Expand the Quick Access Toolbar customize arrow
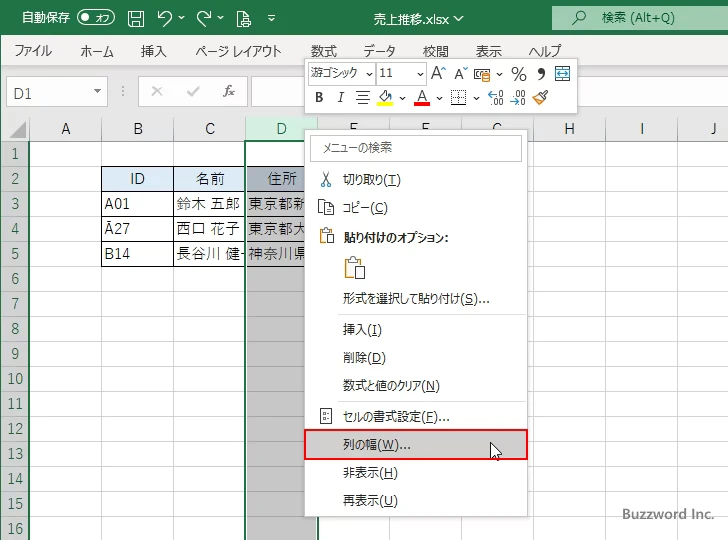 coord(272,18)
